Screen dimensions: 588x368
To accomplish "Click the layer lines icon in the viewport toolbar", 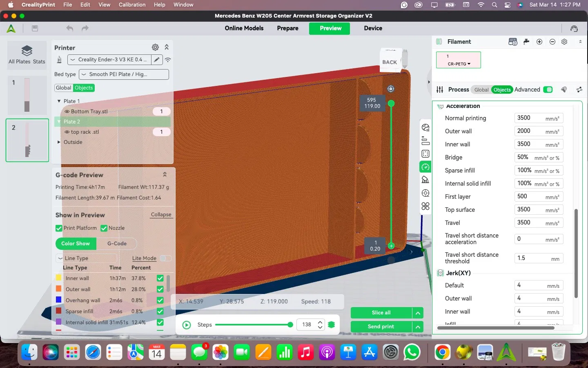I will click(x=425, y=141).
